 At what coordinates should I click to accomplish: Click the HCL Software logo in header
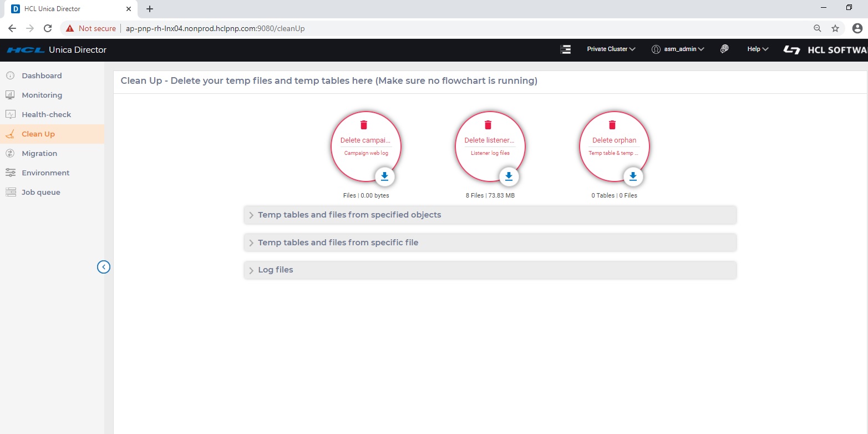pos(825,50)
